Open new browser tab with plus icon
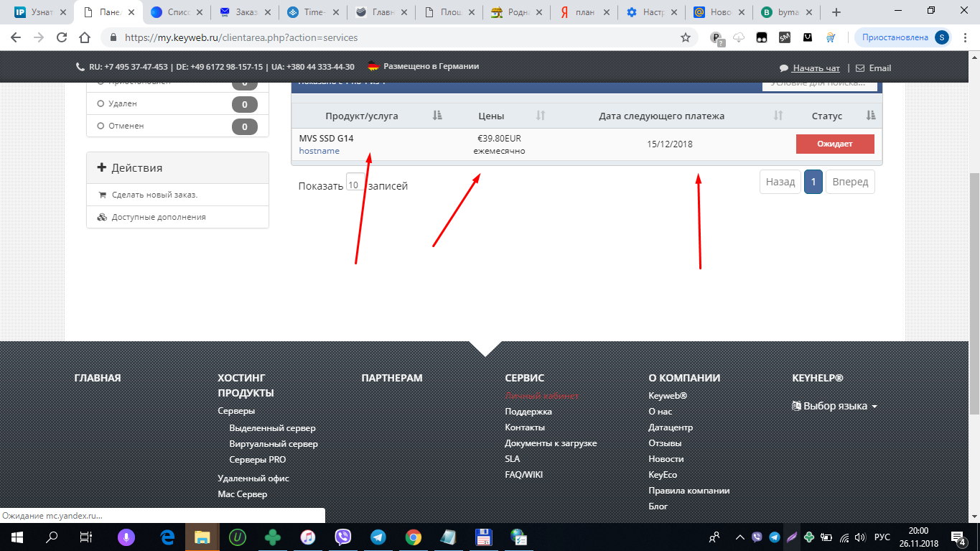This screenshot has width=980, height=551. [836, 12]
